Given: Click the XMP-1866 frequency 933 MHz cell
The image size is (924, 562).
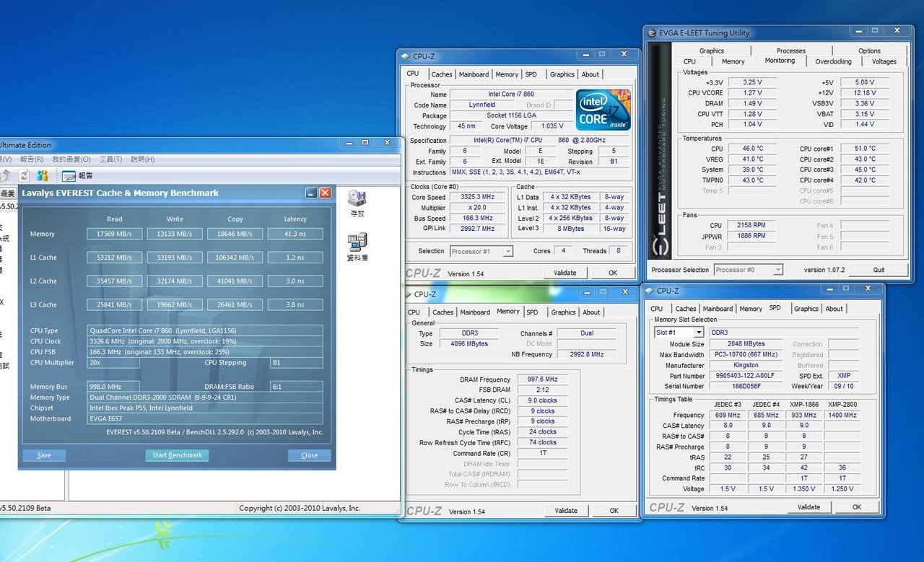Looking at the screenshot, I should coord(803,415).
